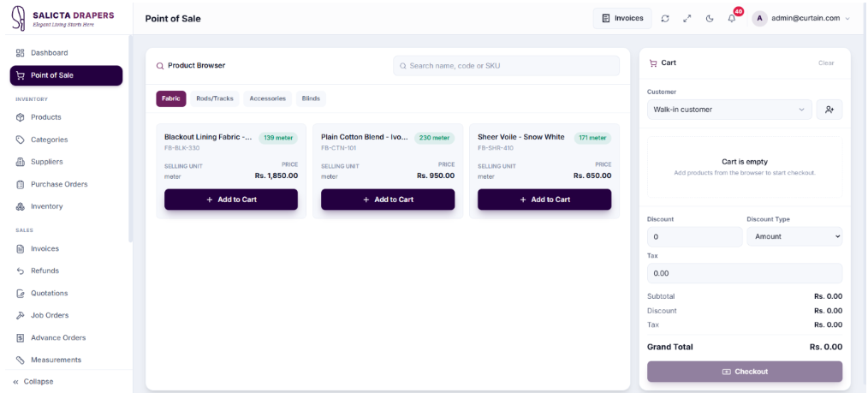Click the Job Orders wrench icon

(21, 315)
